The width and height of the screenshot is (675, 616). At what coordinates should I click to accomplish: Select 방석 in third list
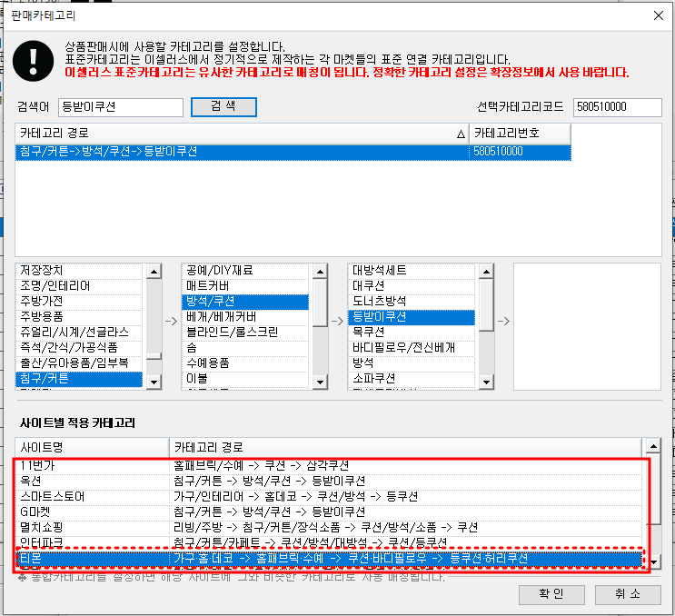tap(412, 363)
